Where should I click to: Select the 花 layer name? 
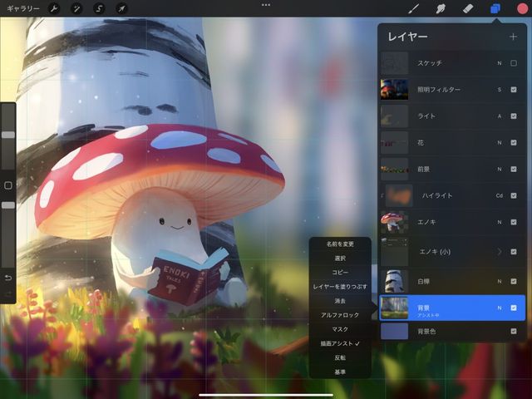[421, 142]
